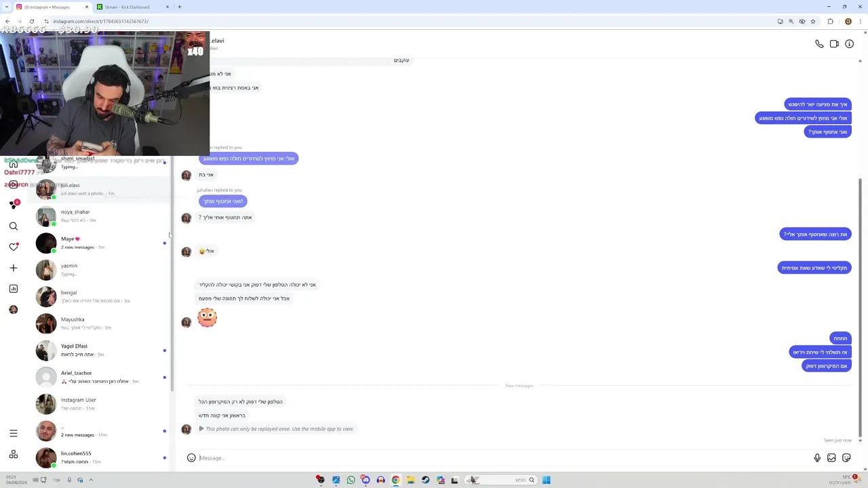Open the sticker or GIF picker icon

[846, 458]
